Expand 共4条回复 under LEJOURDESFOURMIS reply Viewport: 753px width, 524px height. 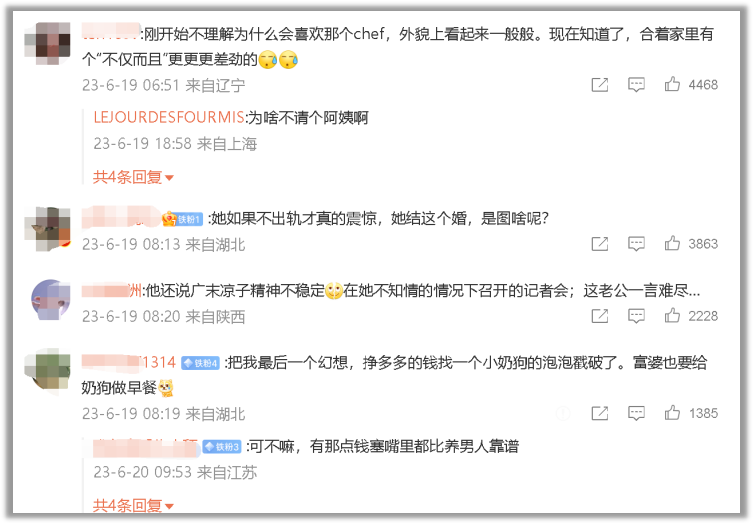coord(133,177)
